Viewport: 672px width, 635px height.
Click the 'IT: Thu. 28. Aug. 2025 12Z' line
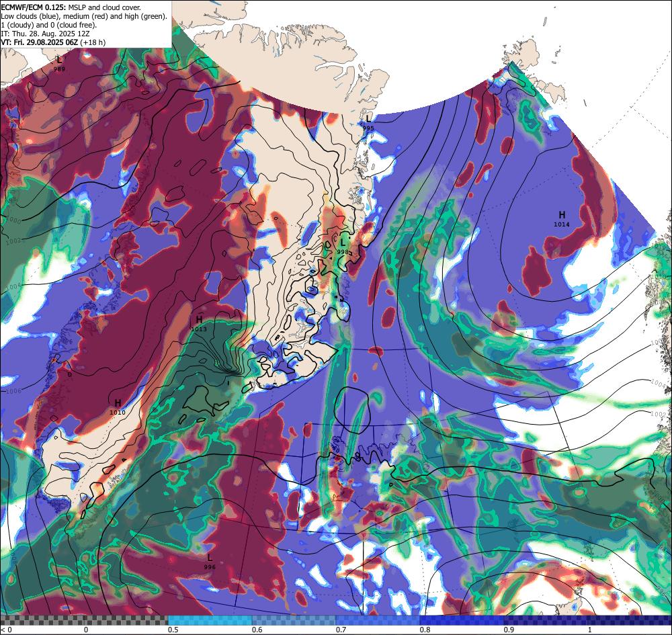coord(46,34)
